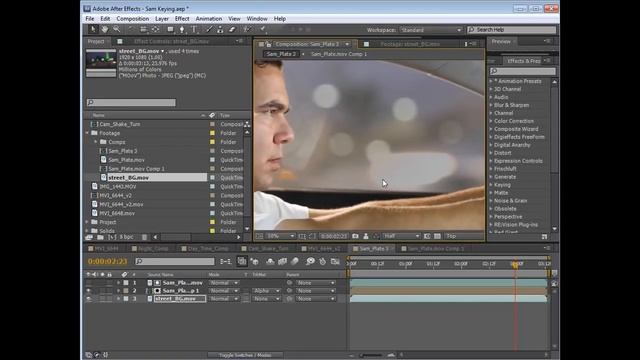Click Toggle Switches / Modes button

(x=245, y=355)
